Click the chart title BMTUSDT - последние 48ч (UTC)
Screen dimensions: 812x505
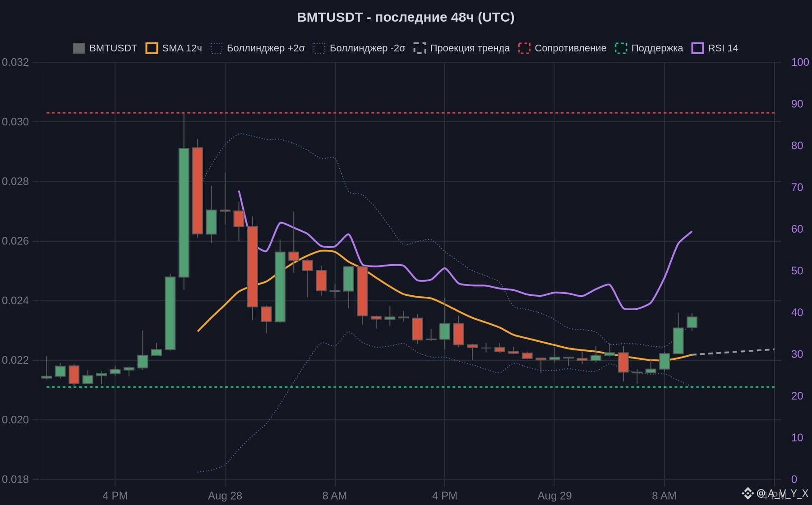(x=406, y=17)
